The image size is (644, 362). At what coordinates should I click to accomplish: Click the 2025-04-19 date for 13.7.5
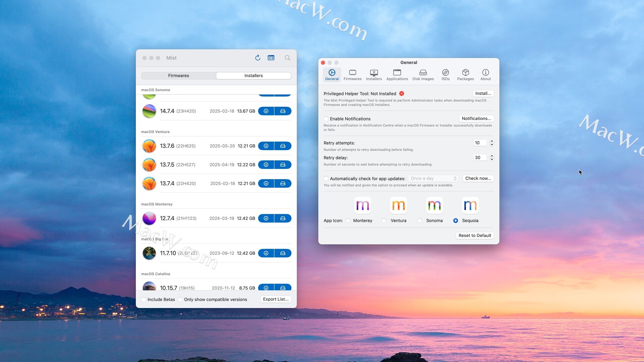222,165
